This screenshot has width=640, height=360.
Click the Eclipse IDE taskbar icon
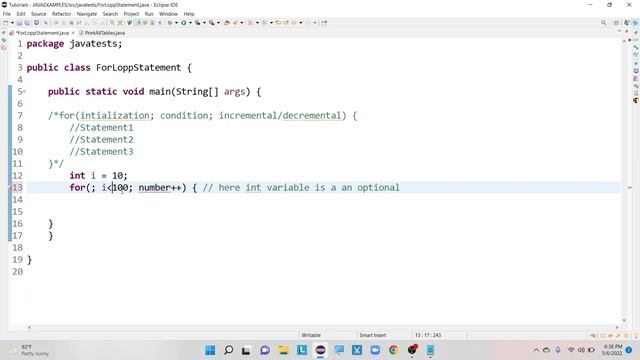pyautogui.click(x=320, y=350)
